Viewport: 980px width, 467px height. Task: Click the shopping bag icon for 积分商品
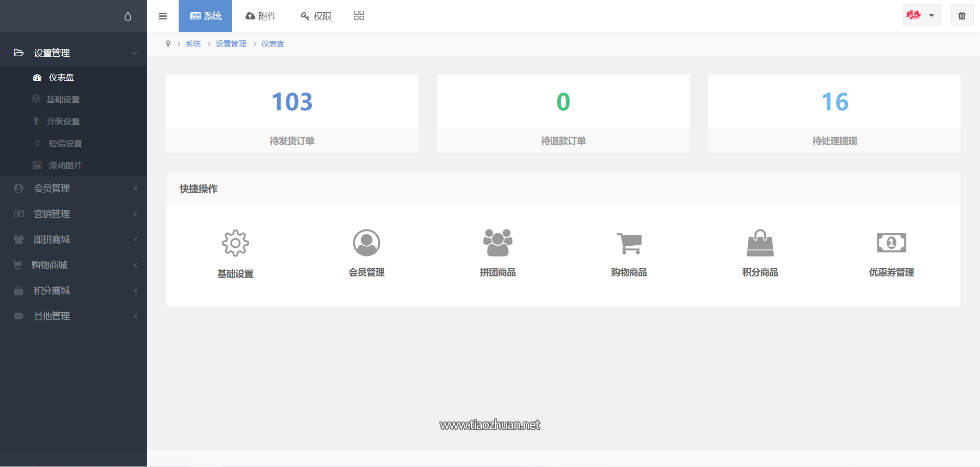pos(760,243)
